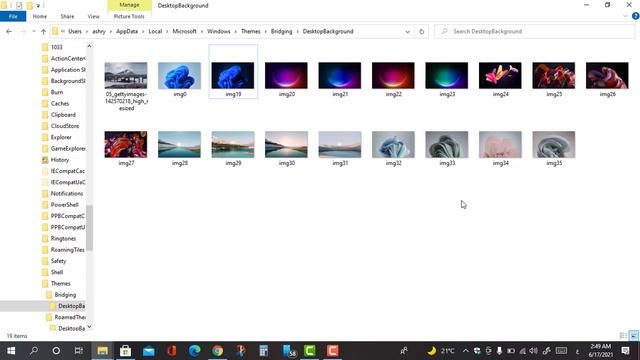Screen dimensions: 640x360
Task: Click Bridging in address breadcrumb
Action: [282, 31]
